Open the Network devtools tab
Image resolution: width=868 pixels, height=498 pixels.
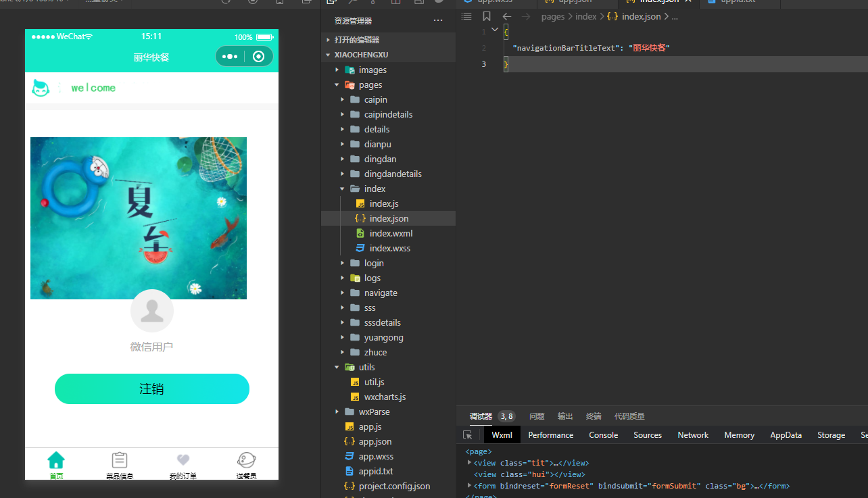pyautogui.click(x=693, y=435)
